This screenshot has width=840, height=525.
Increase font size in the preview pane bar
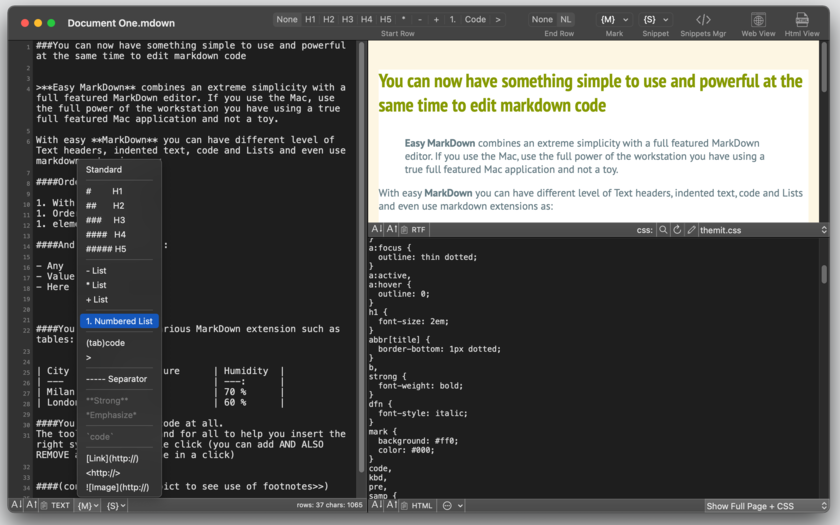click(x=392, y=229)
